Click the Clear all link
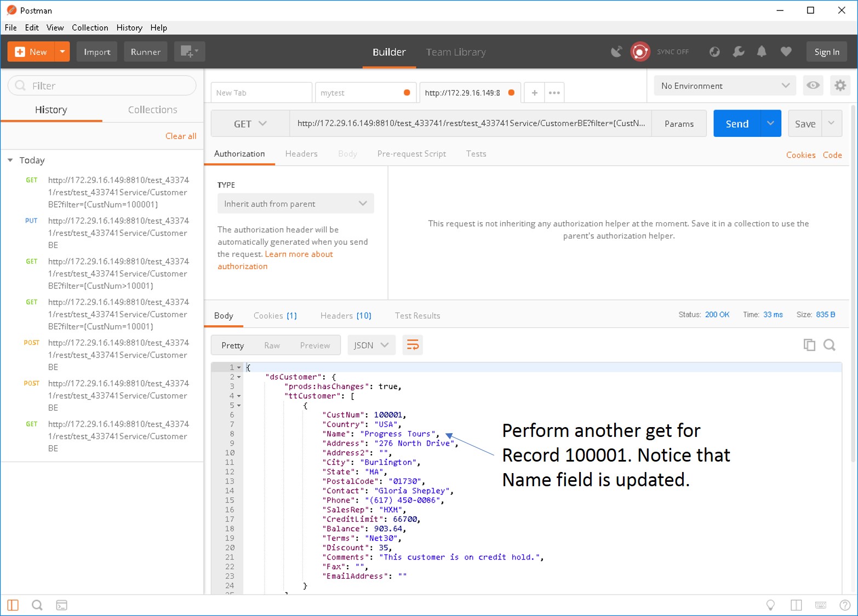The image size is (858, 616). coord(181,136)
